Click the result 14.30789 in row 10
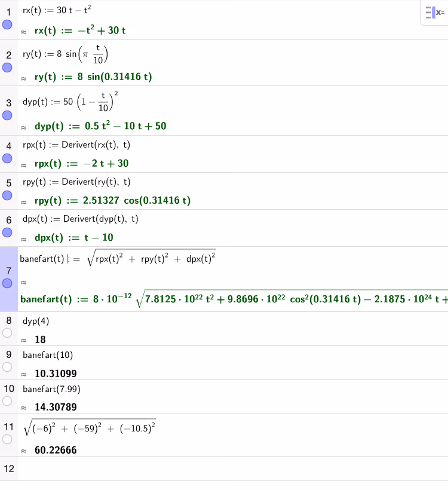 coord(56,407)
